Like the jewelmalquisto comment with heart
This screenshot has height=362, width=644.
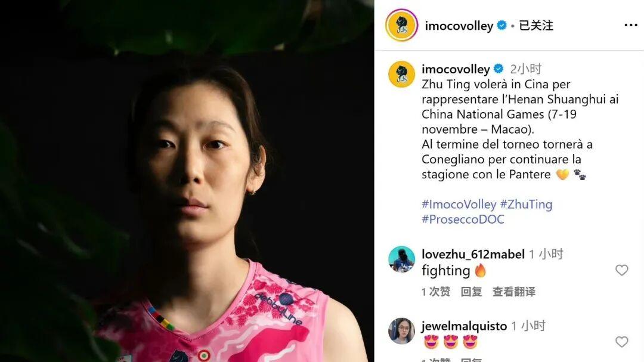pos(621,342)
